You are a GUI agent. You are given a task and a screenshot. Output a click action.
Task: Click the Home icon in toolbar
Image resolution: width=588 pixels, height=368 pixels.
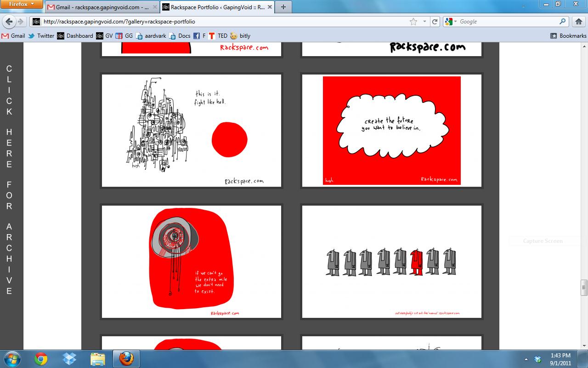pos(579,22)
